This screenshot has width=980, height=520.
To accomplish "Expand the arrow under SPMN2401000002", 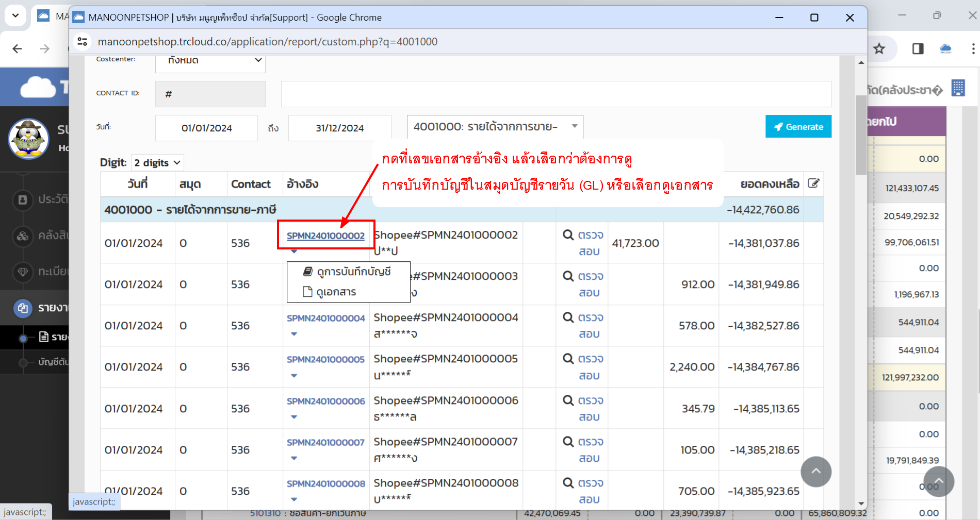I will coord(294,251).
